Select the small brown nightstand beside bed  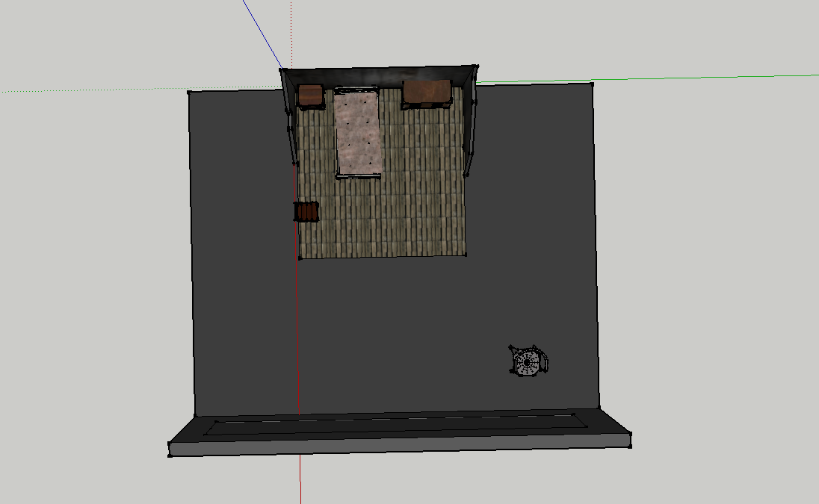[x=311, y=97]
